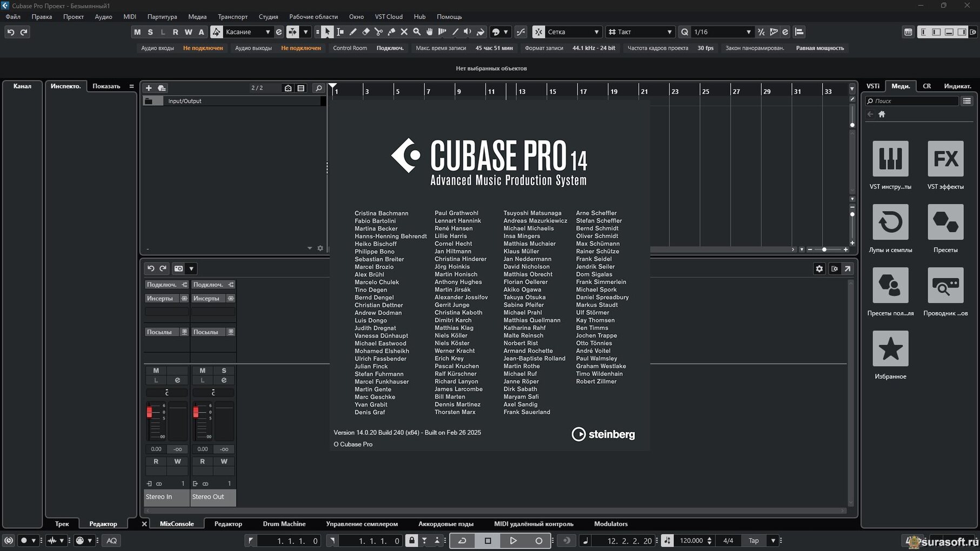Image resolution: width=980 pixels, height=551 pixels.
Task: Open user presets tile
Action: tap(890, 285)
